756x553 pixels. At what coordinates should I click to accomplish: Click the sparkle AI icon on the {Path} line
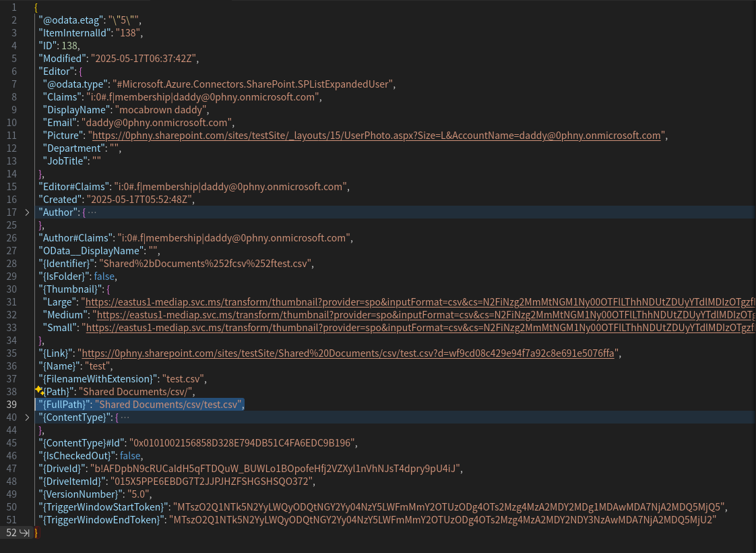(x=39, y=390)
